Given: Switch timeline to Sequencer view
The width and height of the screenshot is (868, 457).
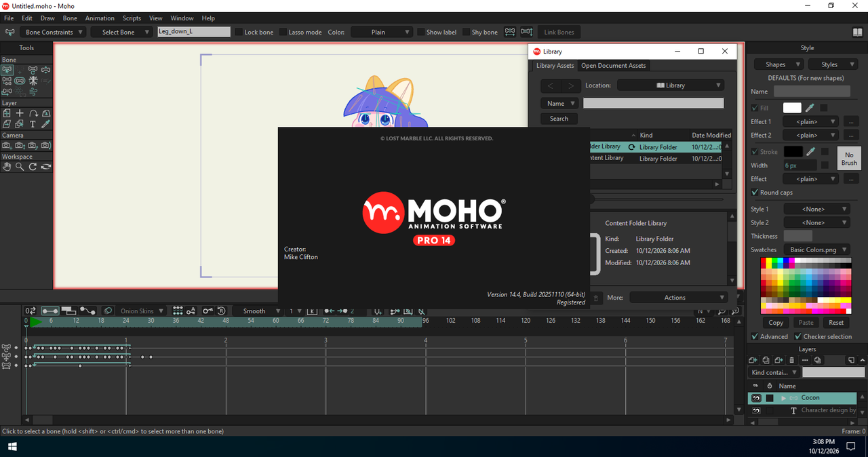Looking at the screenshot, I should click(x=69, y=311).
